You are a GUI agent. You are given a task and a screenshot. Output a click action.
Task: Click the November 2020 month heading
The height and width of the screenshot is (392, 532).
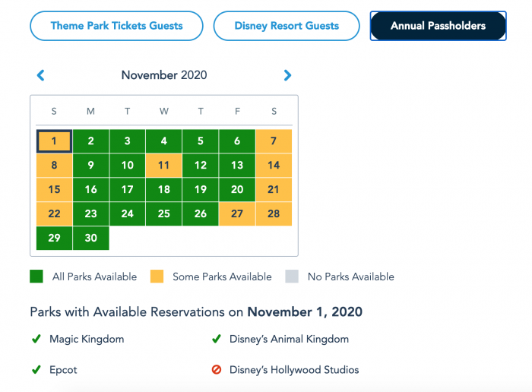point(164,75)
